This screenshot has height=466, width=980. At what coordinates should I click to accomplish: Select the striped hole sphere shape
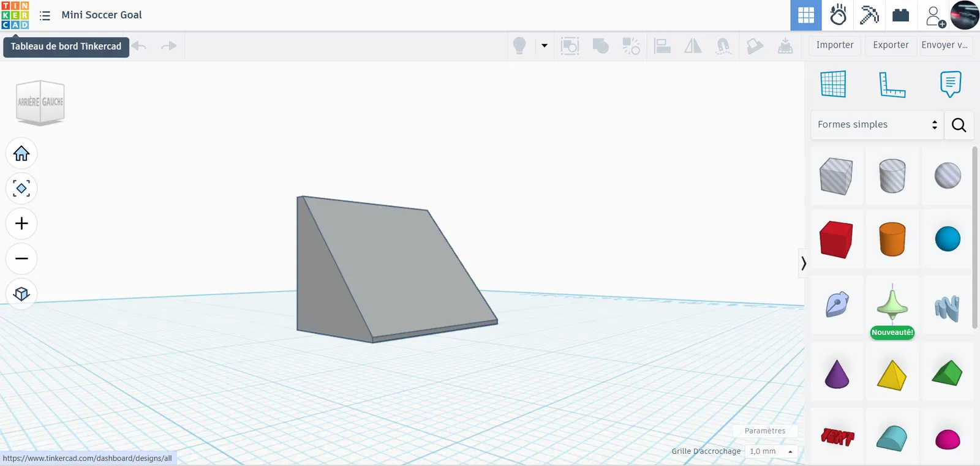pyautogui.click(x=948, y=176)
